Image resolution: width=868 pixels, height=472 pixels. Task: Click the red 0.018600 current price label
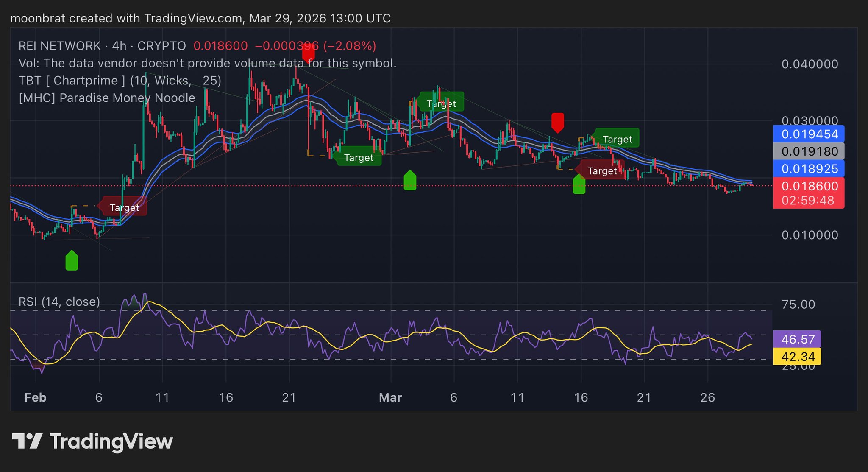click(x=809, y=186)
